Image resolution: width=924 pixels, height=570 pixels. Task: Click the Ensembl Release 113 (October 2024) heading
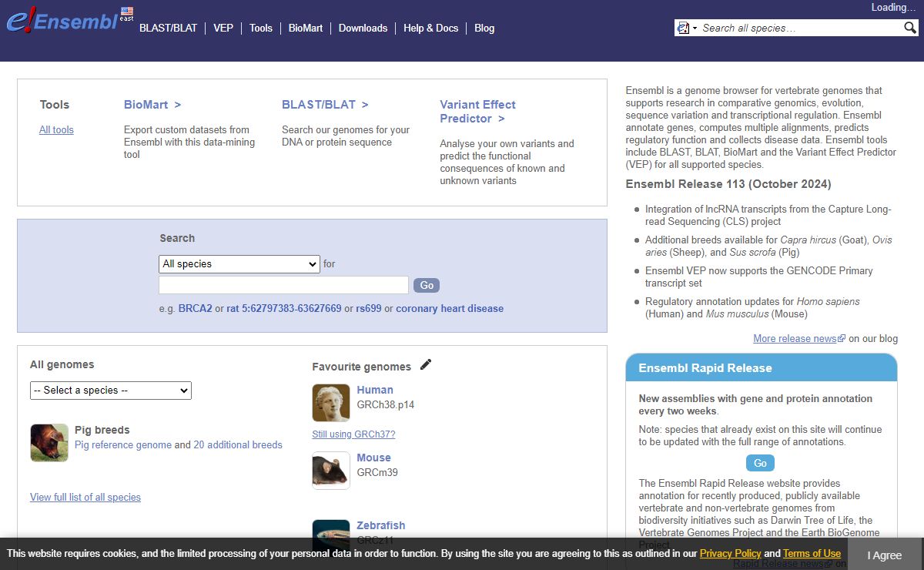pos(728,184)
